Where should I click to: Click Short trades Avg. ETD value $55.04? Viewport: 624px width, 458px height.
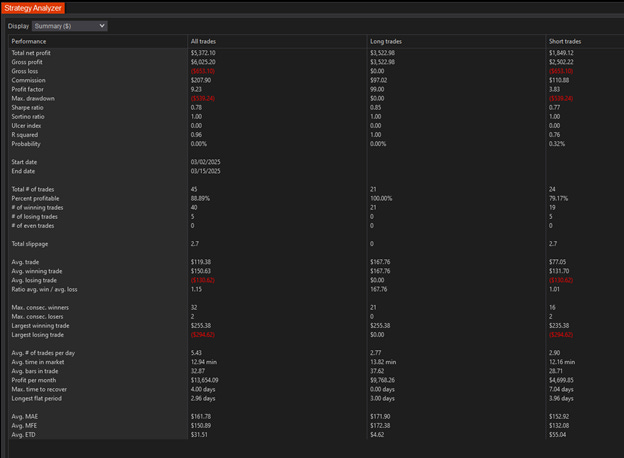[557, 435]
